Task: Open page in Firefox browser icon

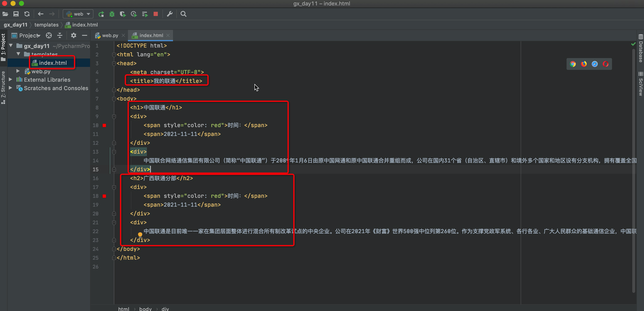Action: (x=584, y=64)
